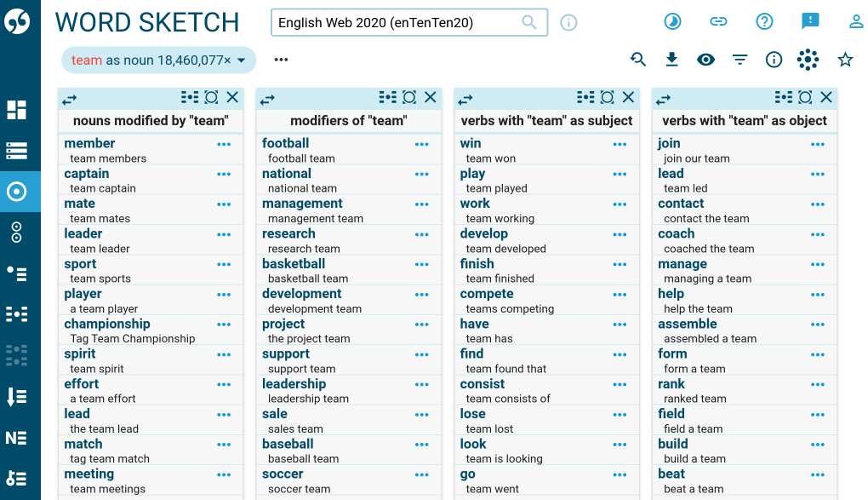
Task: Click the change search criteria magnifier icon
Action: (x=637, y=60)
